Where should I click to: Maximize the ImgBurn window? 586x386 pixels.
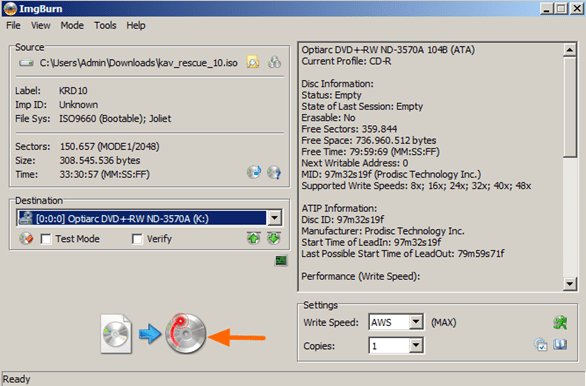(x=561, y=9)
